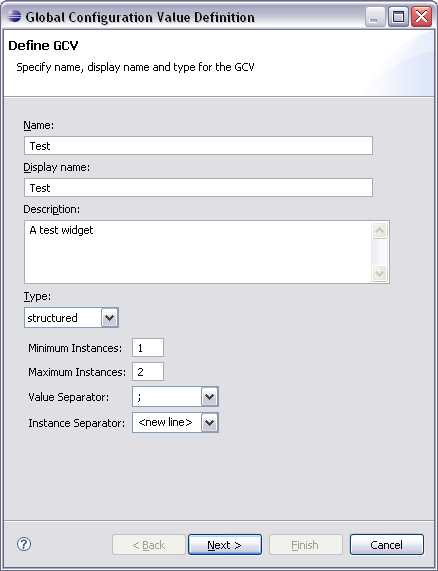Expand the Value Separator combo box

point(210,397)
